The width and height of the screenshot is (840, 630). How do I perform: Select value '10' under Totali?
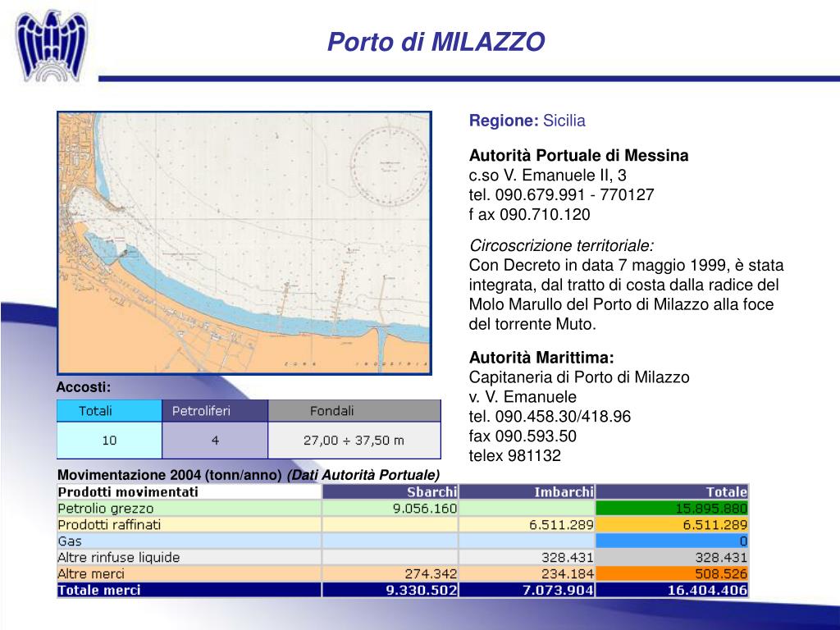pyautogui.click(x=109, y=441)
